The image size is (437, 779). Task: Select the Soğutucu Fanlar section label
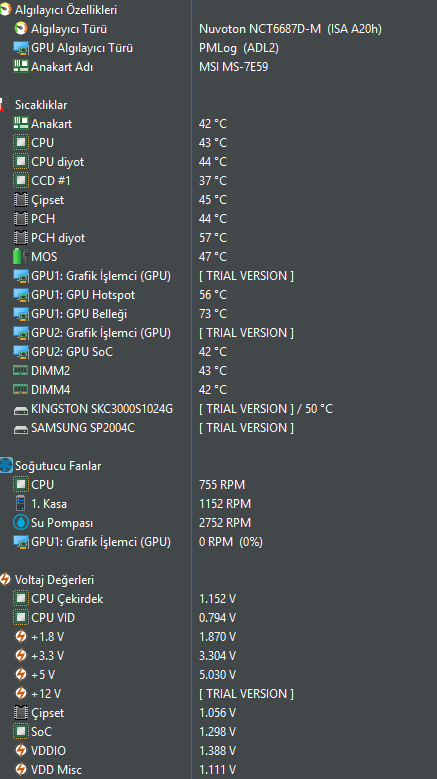58,466
